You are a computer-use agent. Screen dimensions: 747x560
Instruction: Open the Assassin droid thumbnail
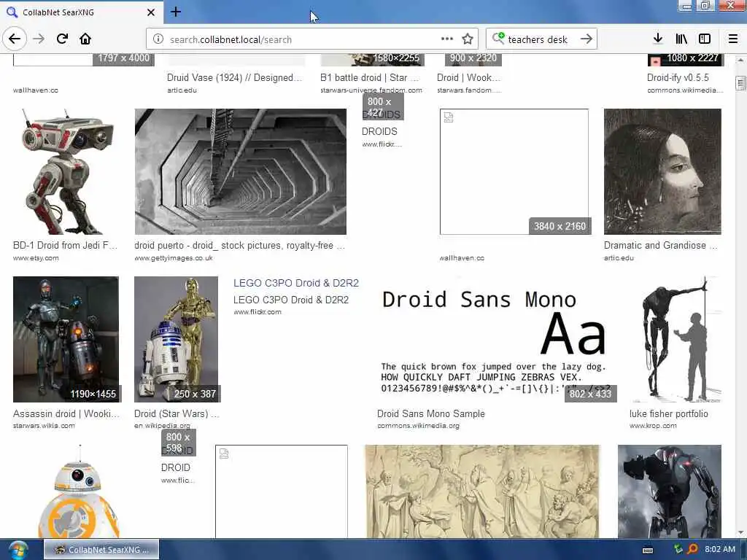click(x=66, y=339)
